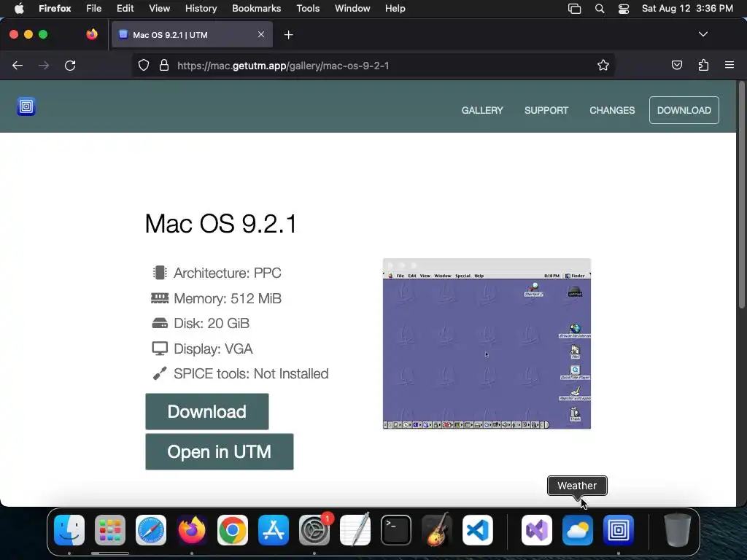Launch Safari from the Dock

point(151,530)
